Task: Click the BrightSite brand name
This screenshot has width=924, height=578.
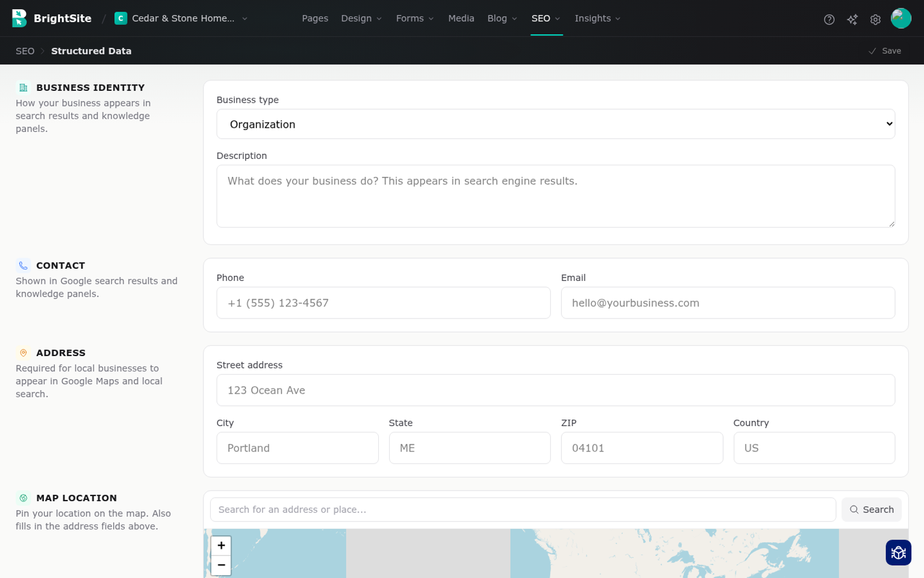Action: [x=62, y=18]
